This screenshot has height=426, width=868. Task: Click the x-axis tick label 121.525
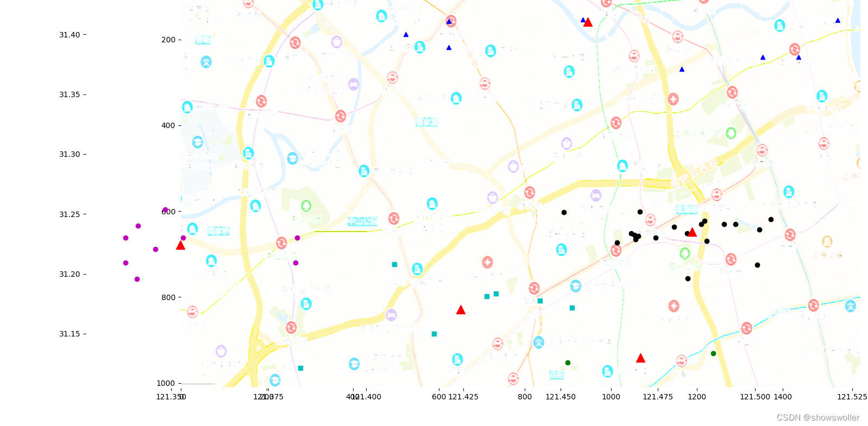pyautogui.click(x=852, y=397)
